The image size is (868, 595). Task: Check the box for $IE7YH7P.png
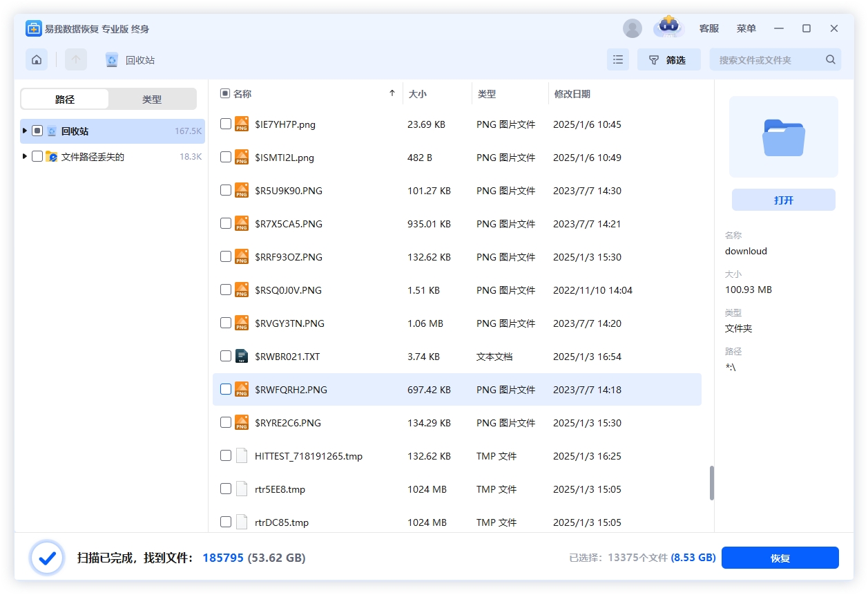[x=226, y=124]
